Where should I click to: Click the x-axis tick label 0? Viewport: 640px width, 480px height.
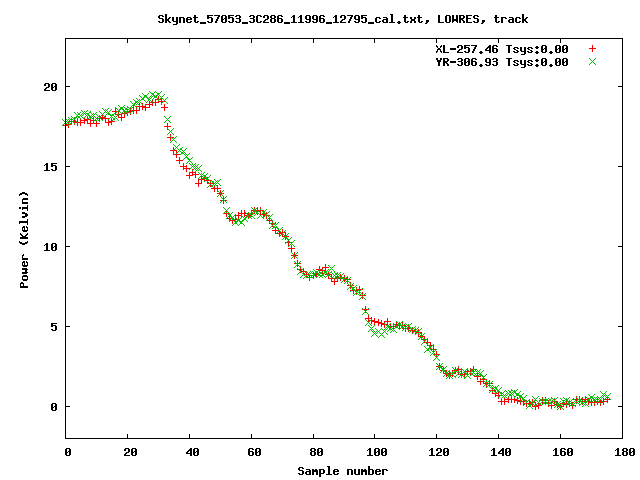pyautogui.click(x=68, y=452)
